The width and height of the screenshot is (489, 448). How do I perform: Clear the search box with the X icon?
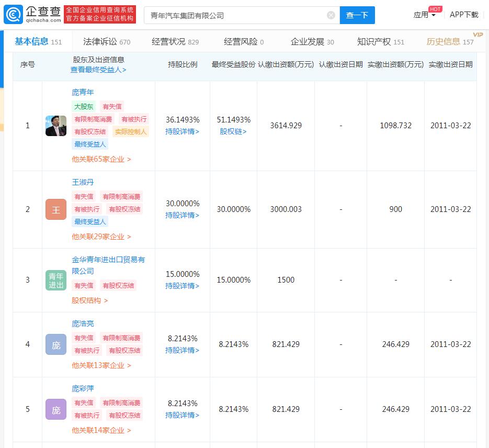click(331, 15)
